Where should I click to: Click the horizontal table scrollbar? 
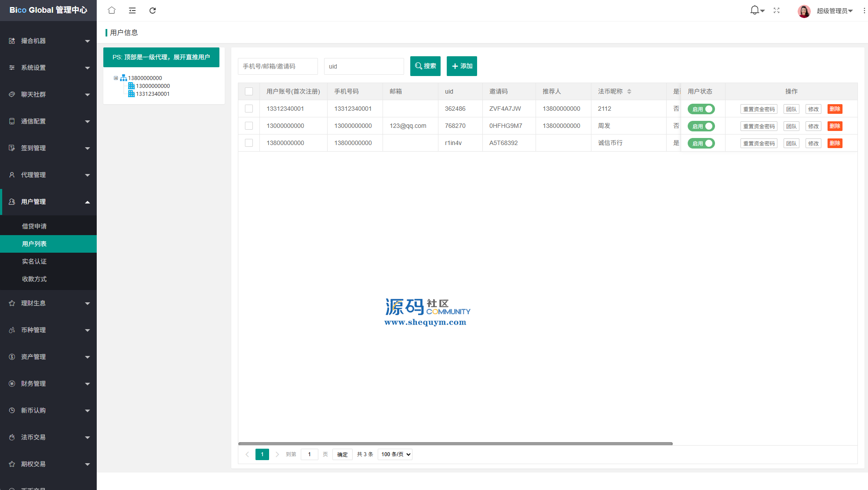(x=455, y=443)
